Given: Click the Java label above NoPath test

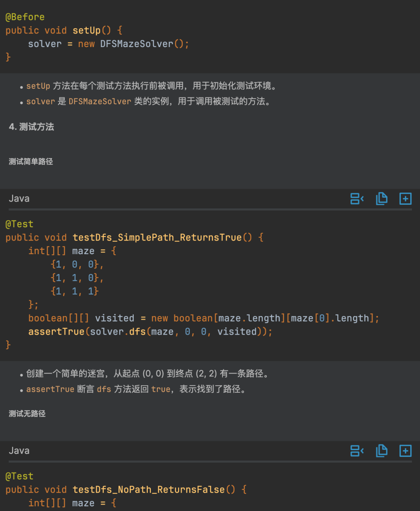Looking at the screenshot, I should click(19, 451).
